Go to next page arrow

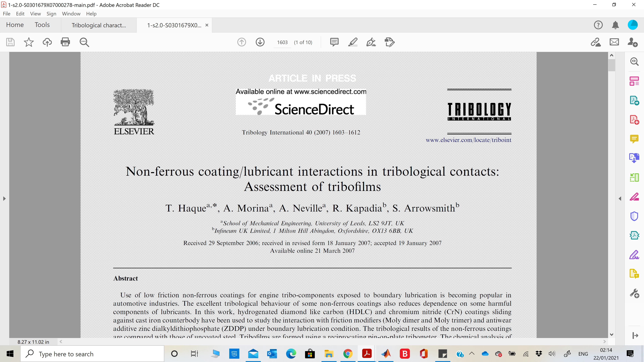260,42
